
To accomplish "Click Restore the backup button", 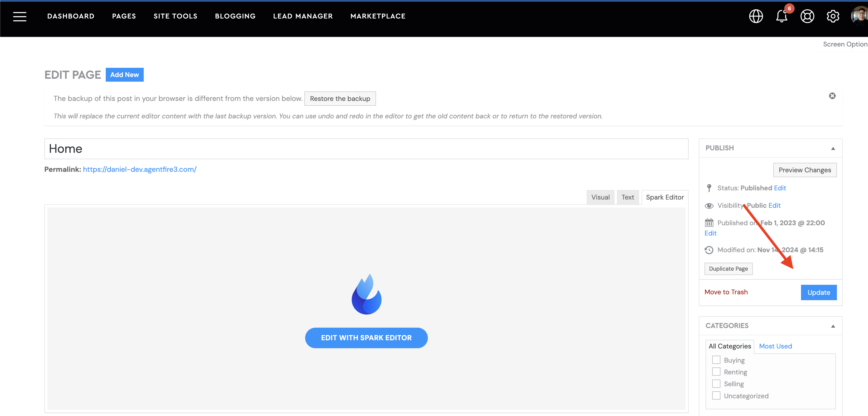I will click(x=340, y=98).
